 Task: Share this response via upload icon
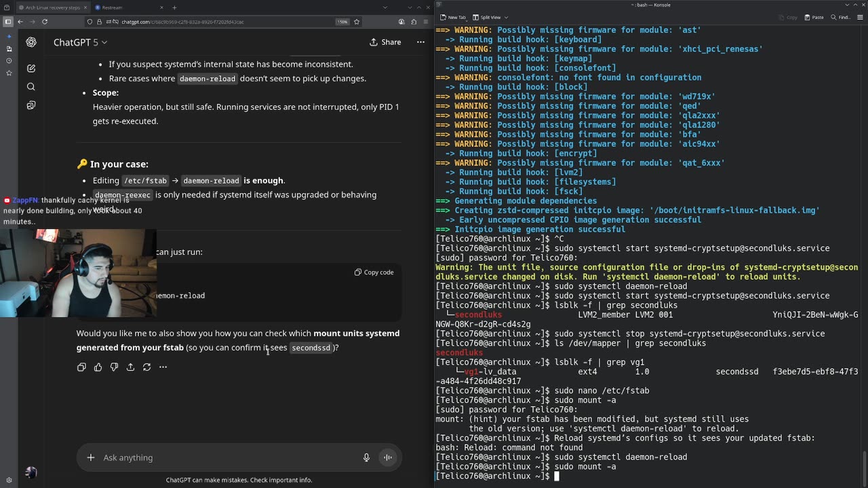(x=130, y=367)
